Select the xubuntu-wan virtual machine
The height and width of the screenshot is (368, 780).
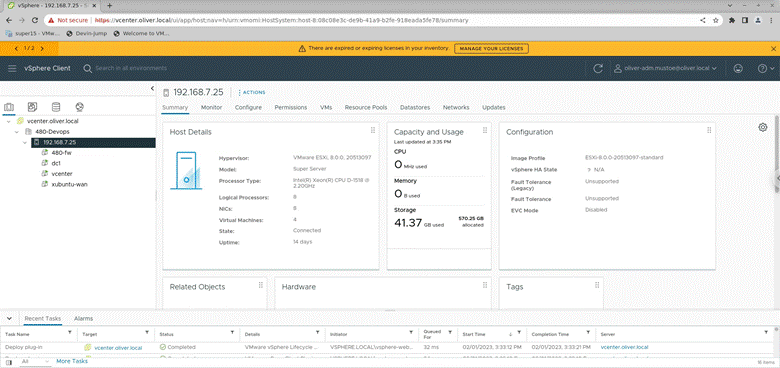[69, 184]
